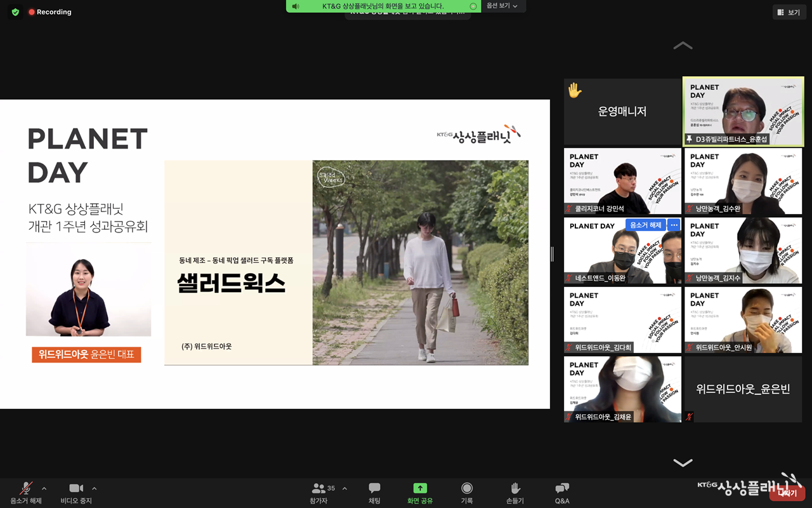
Task: Click the presenter photo on the slide
Action: pos(88,290)
